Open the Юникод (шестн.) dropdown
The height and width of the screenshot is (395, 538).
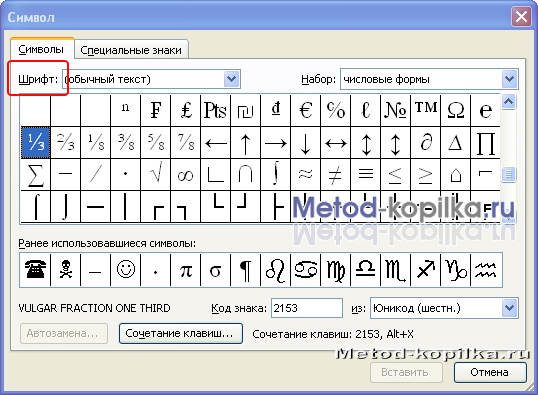pyautogui.click(x=510, y=308)
